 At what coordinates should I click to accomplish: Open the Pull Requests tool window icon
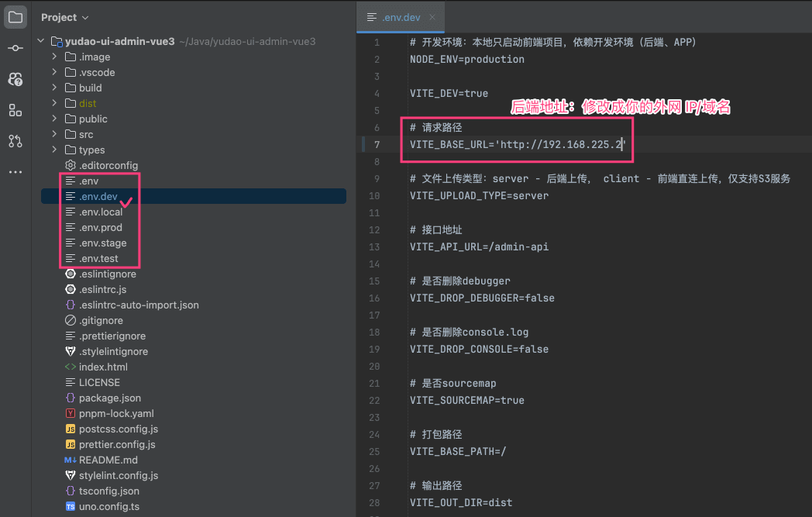click(x=15, y=141)
